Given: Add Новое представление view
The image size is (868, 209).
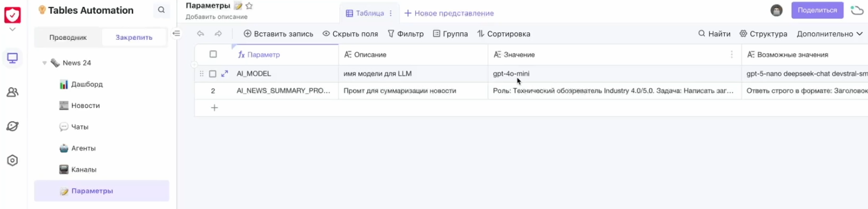Looking at the screenshot, I should [449, 13].
